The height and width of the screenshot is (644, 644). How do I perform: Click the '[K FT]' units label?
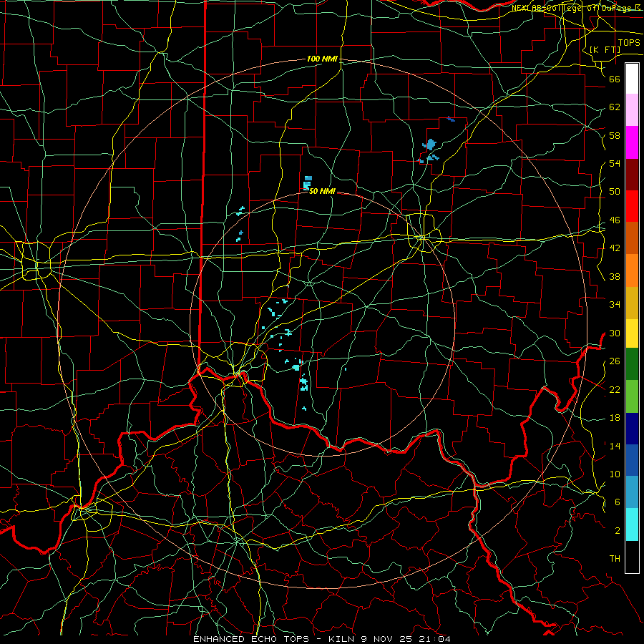[605, 49]
